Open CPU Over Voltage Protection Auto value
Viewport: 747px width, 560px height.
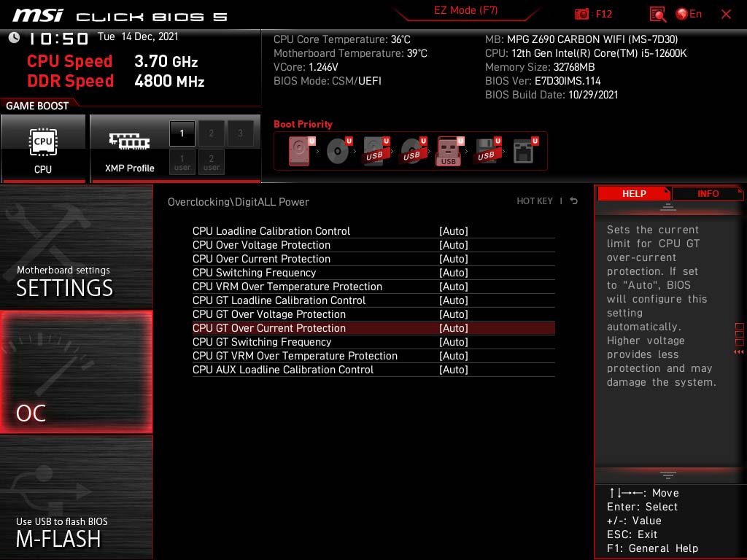(454, 245)
